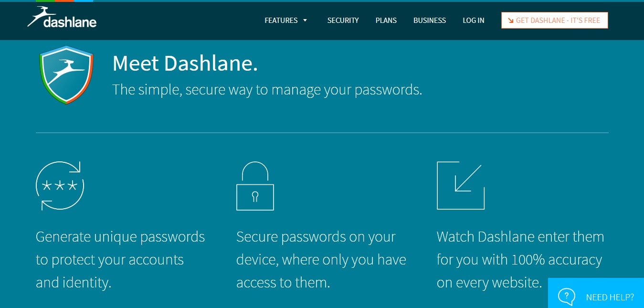
Task: Click the password refresh circle icon
Action: 60,186
